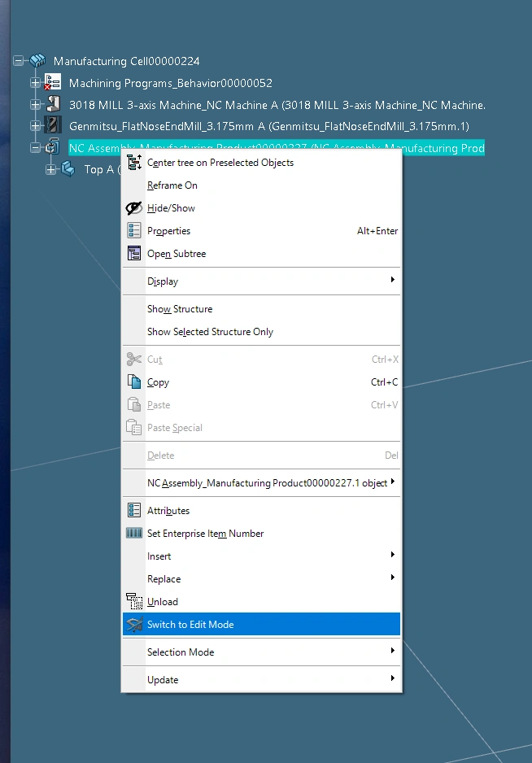Toggle Hide/Show for the selected object
Screen dimensions: 532x763
tap(171, 208)
